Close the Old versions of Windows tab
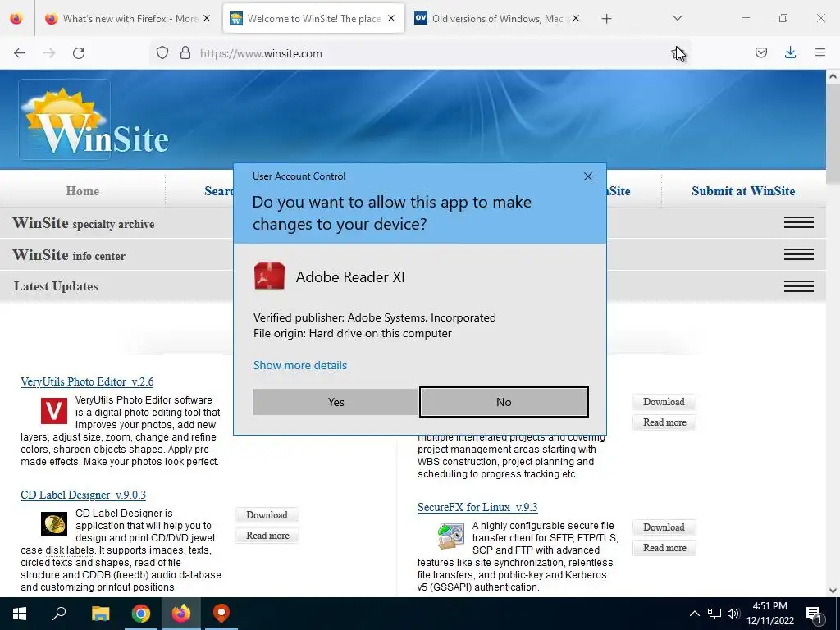 coord(575,19)
